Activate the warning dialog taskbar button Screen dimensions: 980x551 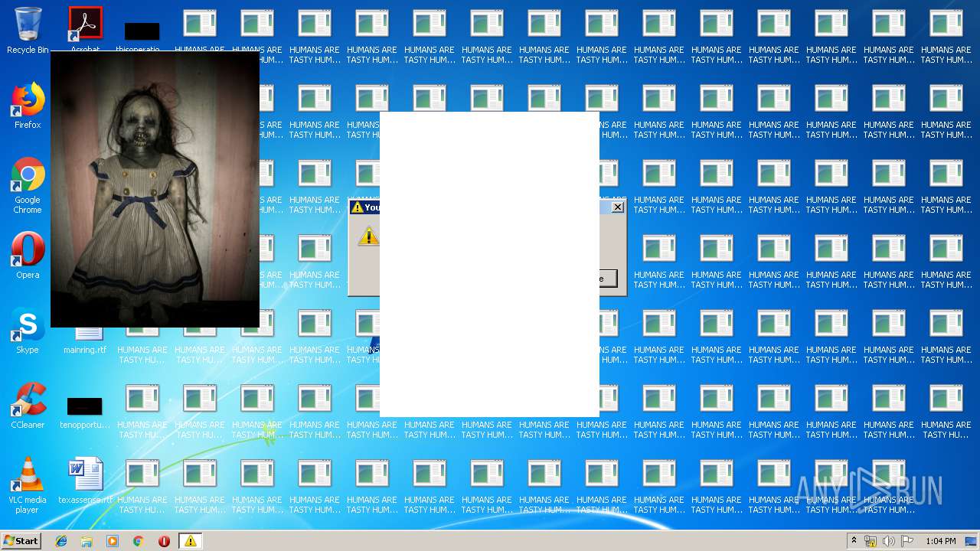pos(190,541)
